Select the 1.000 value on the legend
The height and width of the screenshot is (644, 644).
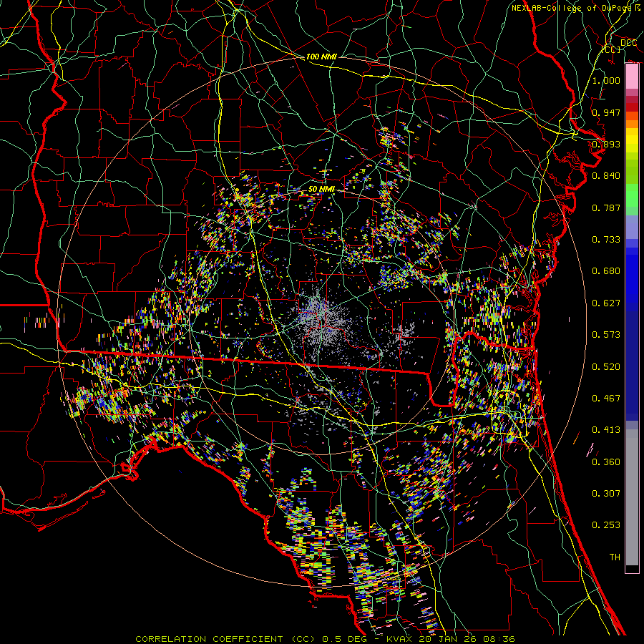click(x=606, y=81)
